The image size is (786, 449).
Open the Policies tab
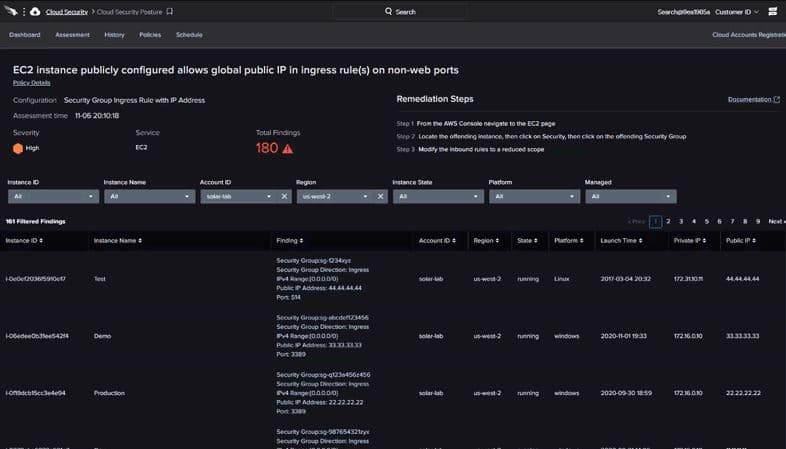click(150, 35)
